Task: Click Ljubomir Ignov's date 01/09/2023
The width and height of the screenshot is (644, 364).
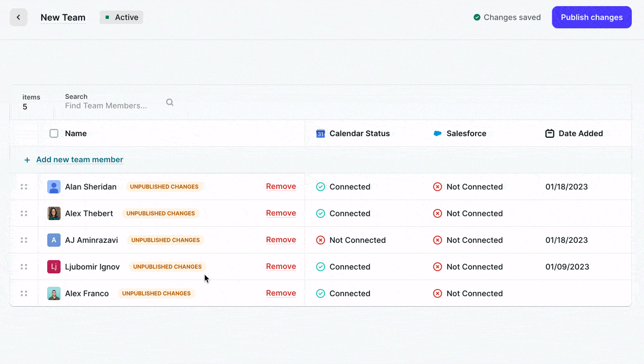Action: [x=567, y=267]
